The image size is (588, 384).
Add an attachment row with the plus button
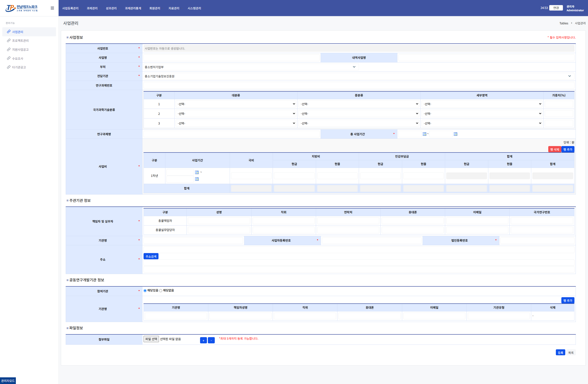click(203, 340)
